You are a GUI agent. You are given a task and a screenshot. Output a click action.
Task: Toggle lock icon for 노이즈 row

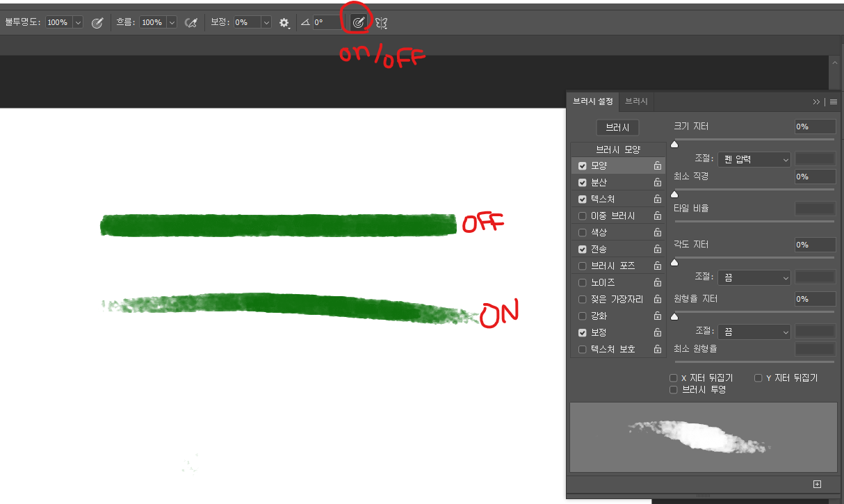click(657, 283)
